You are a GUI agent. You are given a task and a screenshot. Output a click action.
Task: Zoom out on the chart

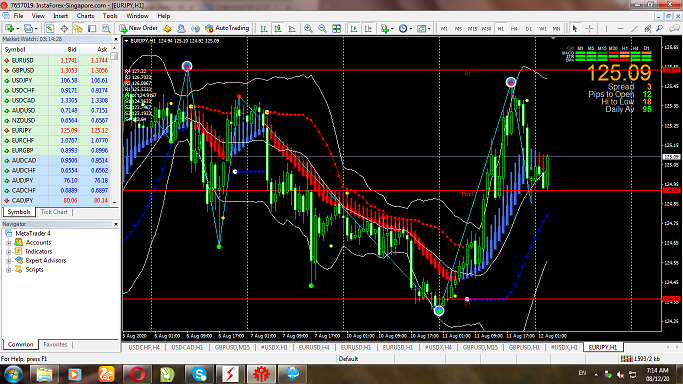[x=322, y=28]
